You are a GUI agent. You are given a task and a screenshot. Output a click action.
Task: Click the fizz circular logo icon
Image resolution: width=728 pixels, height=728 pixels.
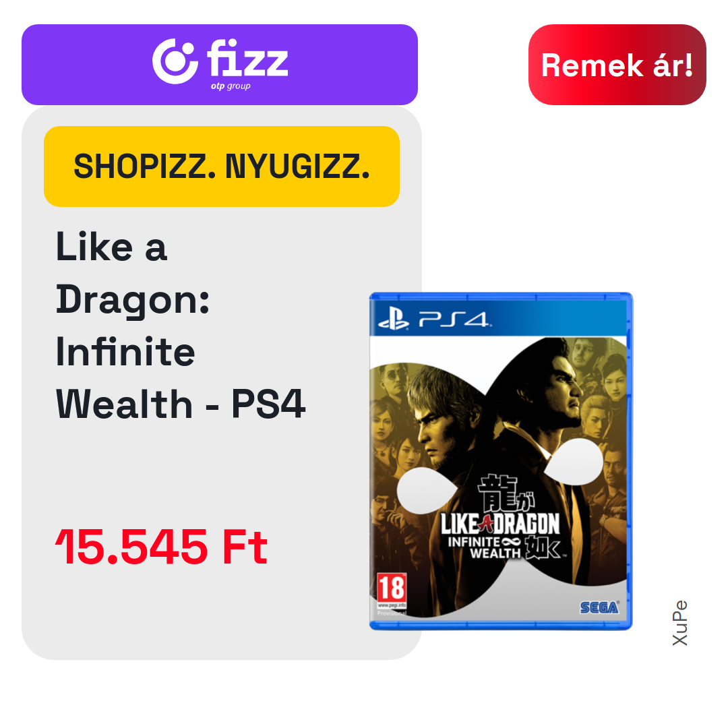point(175,61)
